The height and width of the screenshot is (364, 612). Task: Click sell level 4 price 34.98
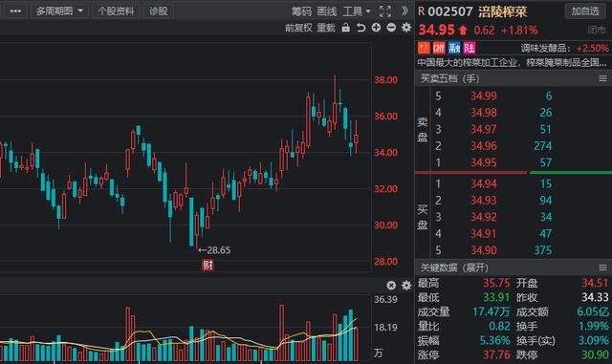tap(483, 113)
